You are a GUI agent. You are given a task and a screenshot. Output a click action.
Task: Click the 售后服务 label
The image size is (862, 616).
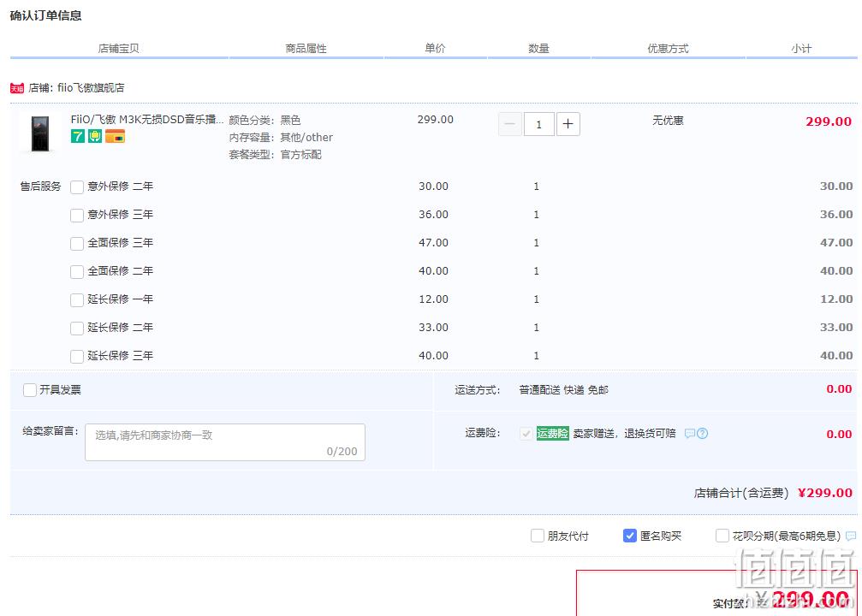tap(41, 187)
